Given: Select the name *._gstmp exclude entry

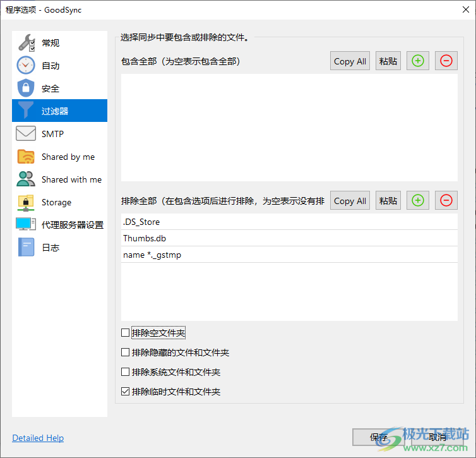Looking at the screenshot, I should coord(289,255).
